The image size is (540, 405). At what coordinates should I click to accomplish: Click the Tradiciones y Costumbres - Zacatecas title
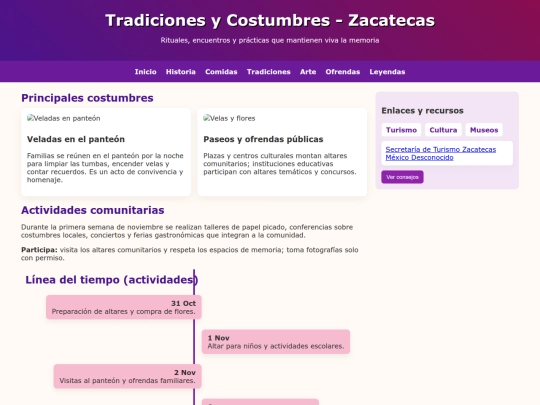pos(270,20)
